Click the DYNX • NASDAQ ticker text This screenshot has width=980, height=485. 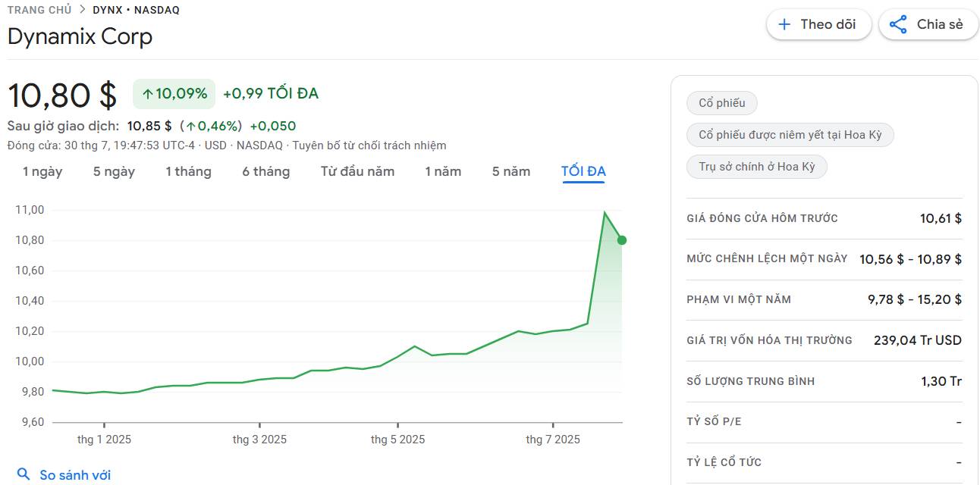point(136,10)
